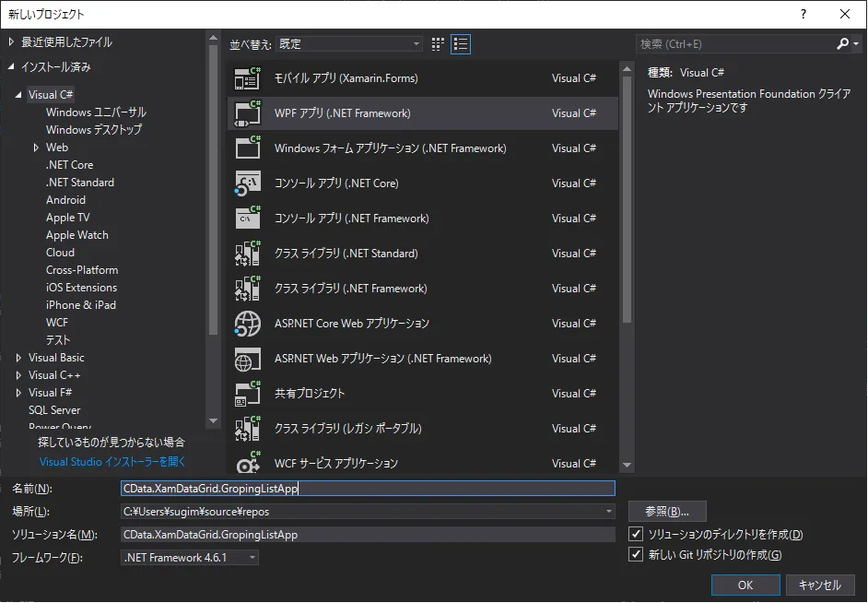Select the コンソール アプリ (.NET Core) template icon
The width and height of the screenshot is (868, 603).
tap(247, 183)
